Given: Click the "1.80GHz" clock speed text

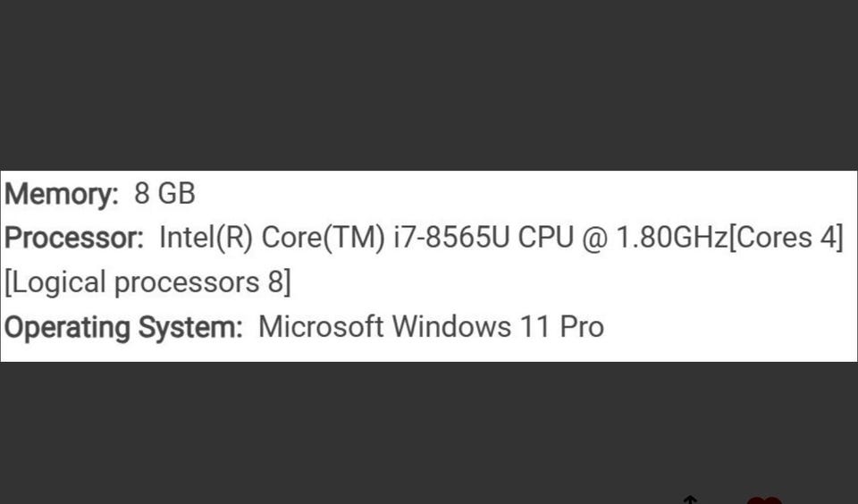Looking at the screenshot, I should pos(672,239).
